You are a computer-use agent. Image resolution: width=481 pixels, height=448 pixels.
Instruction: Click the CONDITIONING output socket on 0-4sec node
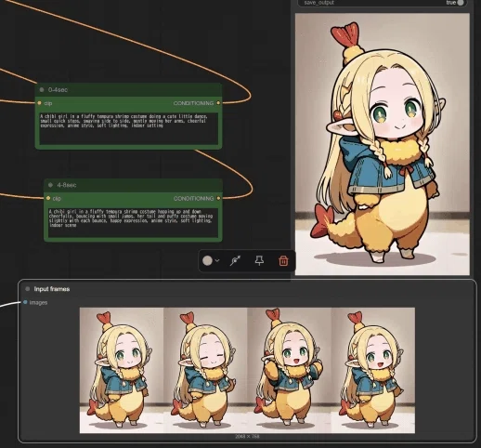coord(218,103)
